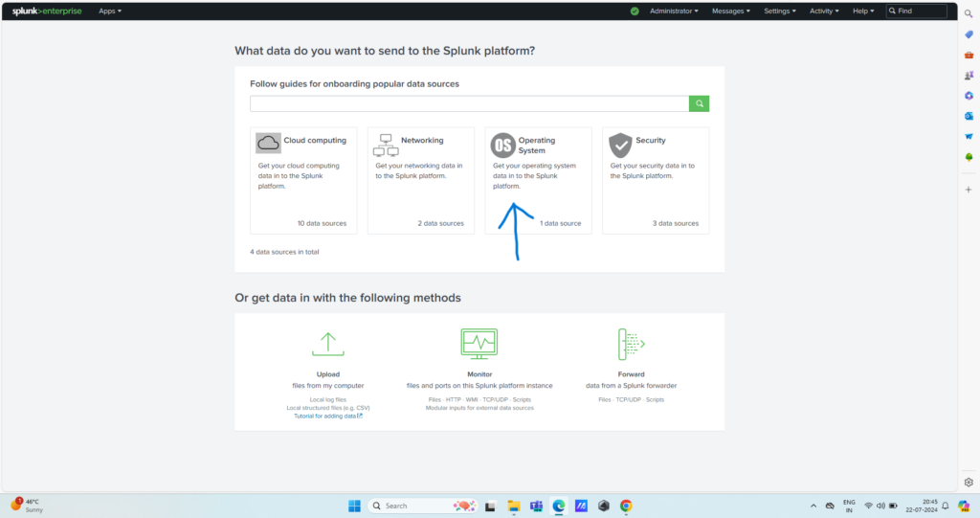This screenshot has height=518, width=980.
Task: Select the Forward data icon
Action: click(631, 344)
